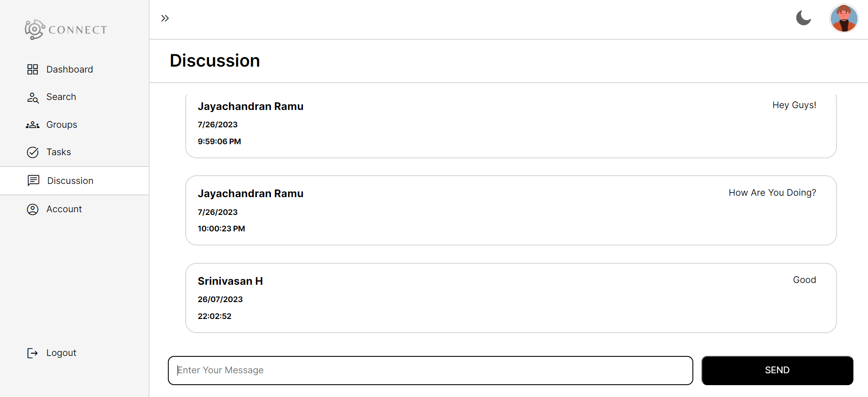This screenshot has height=397, width=868.
Task: Focus the Enter Your Message field
Action: (x=430, y=371)
